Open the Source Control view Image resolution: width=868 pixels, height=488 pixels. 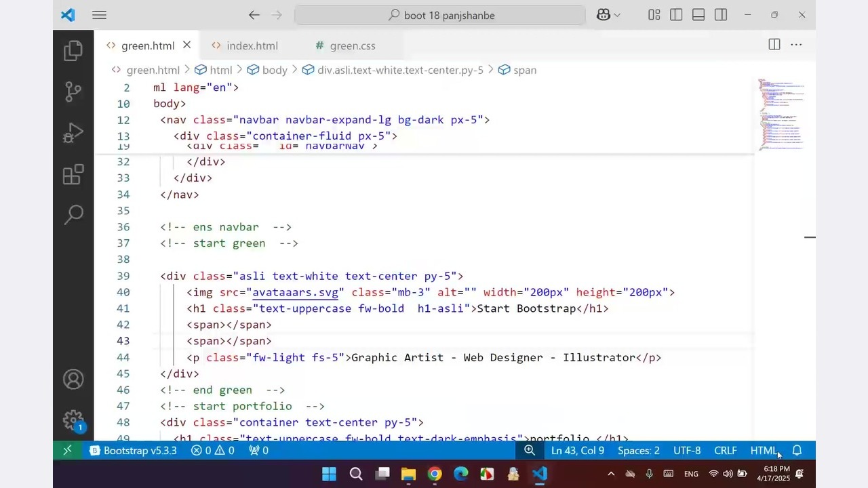point(73,92)
